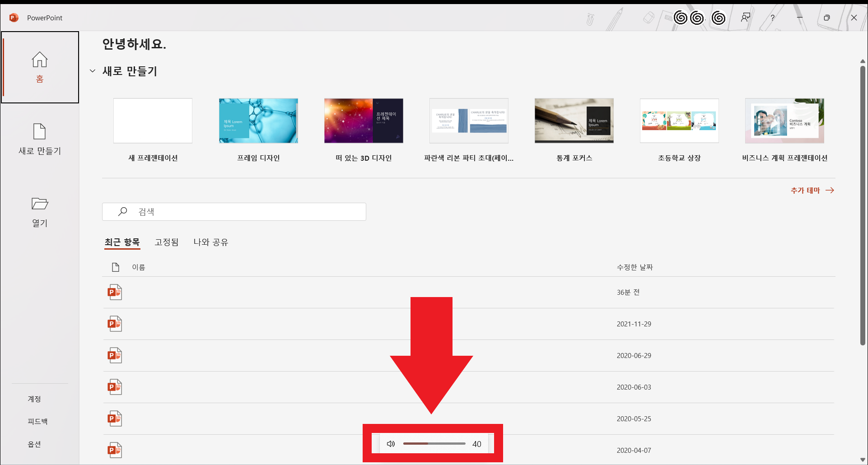This screenshot has width=868, height=465.
Task: Open the 피드백 page
Action: click(37, 421)
